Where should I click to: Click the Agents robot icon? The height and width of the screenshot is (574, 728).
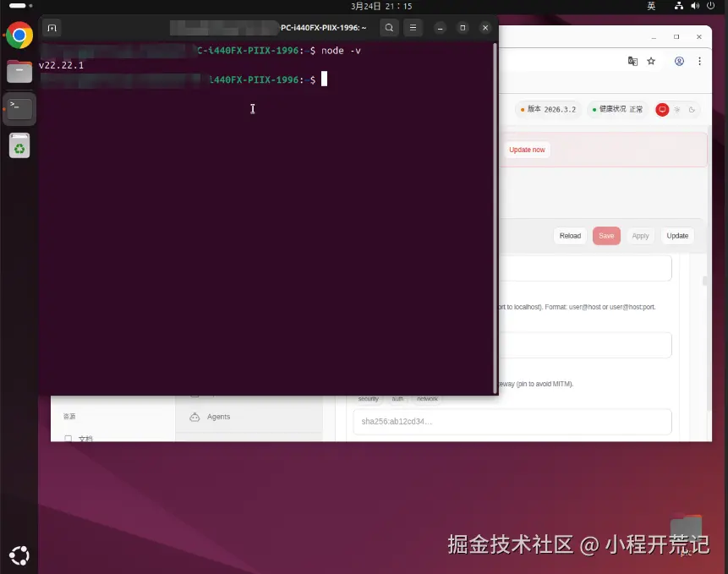click(x=194, y=417)
